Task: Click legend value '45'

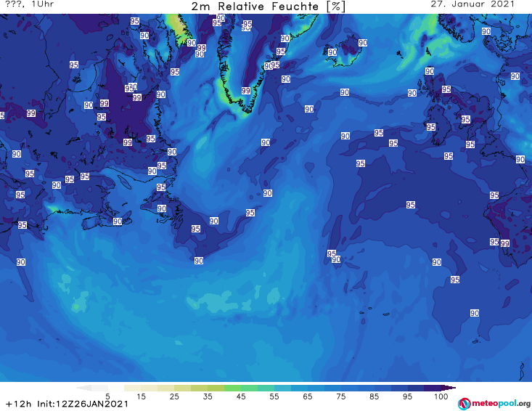Action: coord(240,396)
